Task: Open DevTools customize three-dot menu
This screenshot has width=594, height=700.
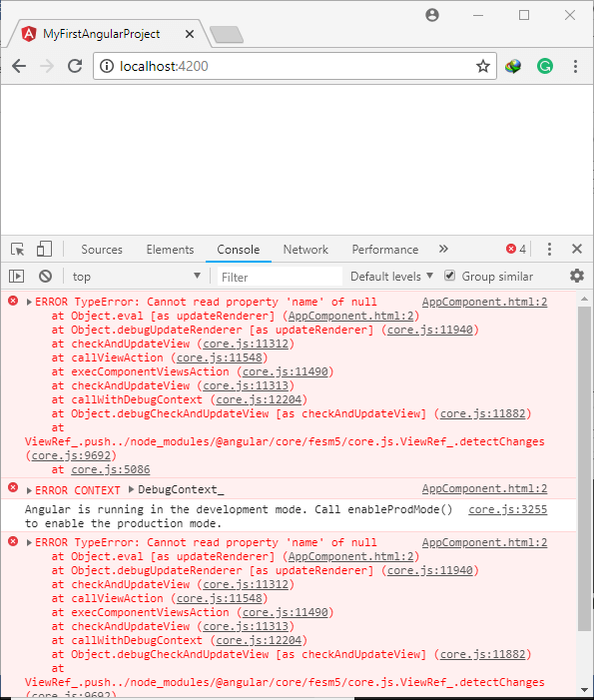Action: pyautogui.click(x=549, y=249)
